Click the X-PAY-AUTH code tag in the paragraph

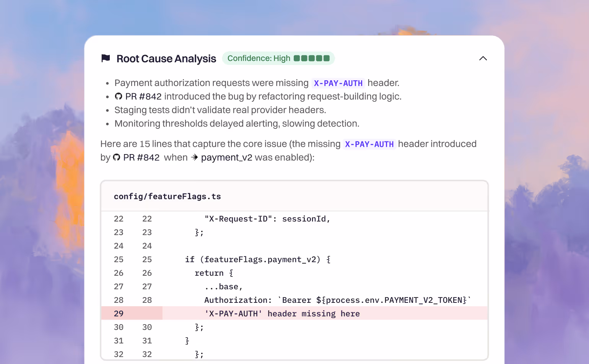[x=369, y=144]
